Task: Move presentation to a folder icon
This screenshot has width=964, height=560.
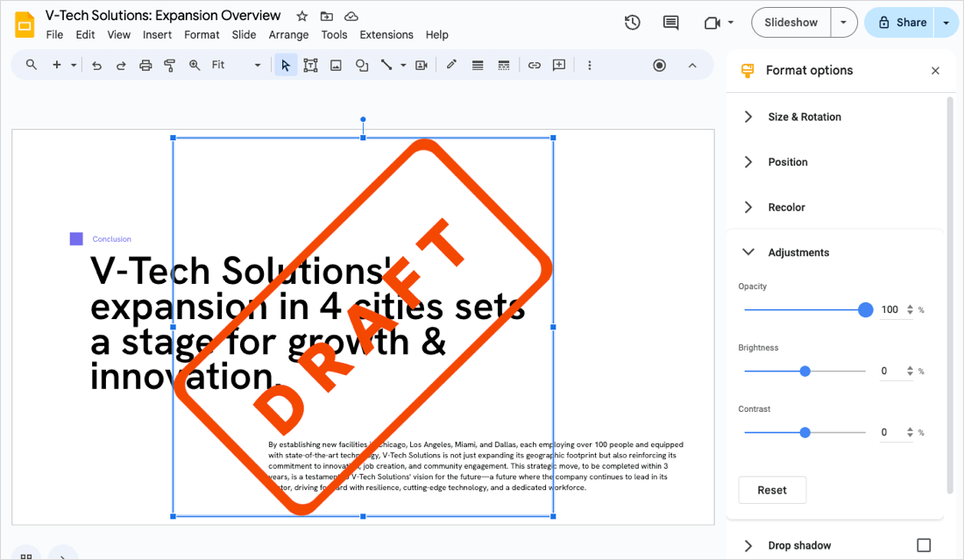Action: 327,16
